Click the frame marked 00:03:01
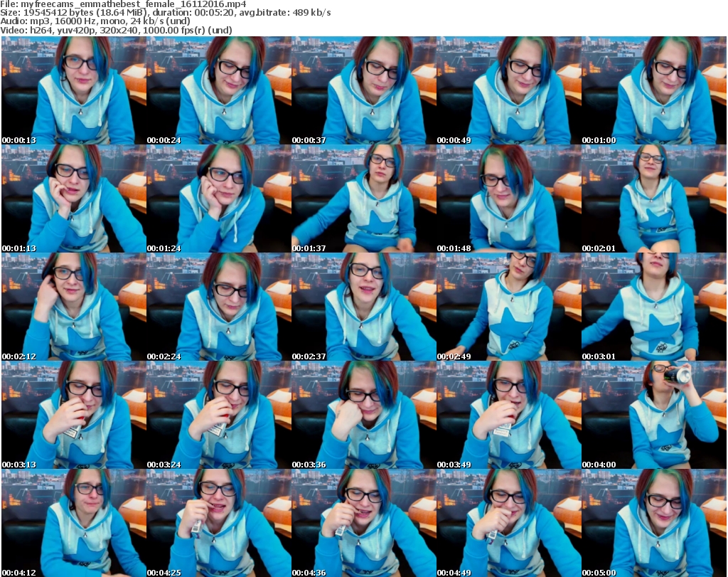The width and height of the screenshot is (728, 577). tap(653, 307)
